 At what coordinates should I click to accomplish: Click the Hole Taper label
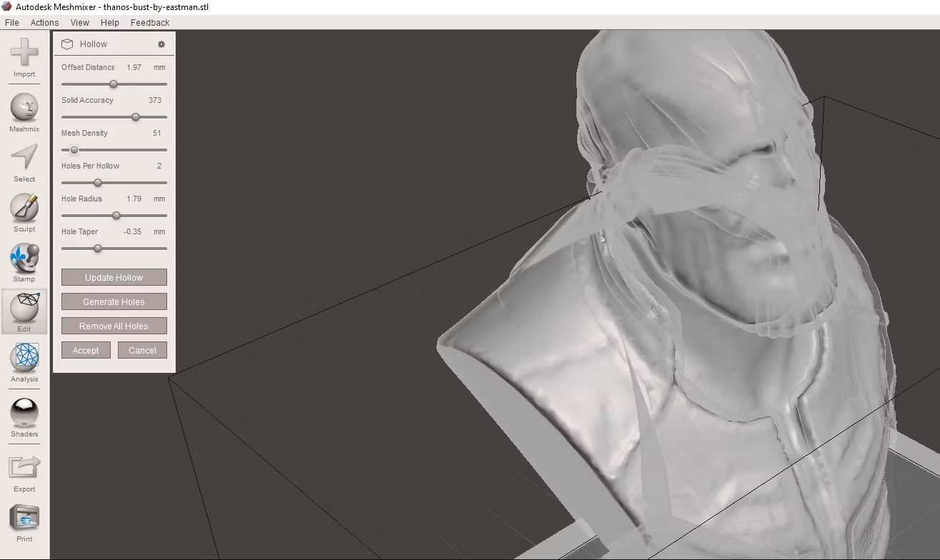pos(79,231)
